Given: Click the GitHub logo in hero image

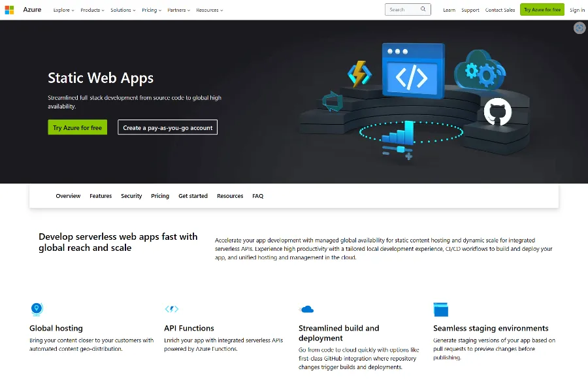Looking at the screenshot, I should click(497, 112).
